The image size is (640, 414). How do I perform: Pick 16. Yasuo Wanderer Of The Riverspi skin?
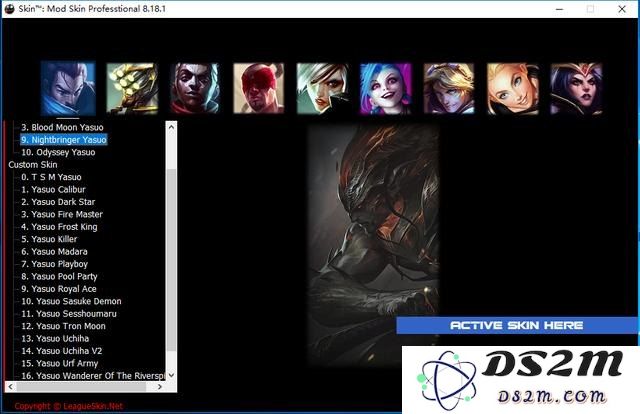[93, 376]
